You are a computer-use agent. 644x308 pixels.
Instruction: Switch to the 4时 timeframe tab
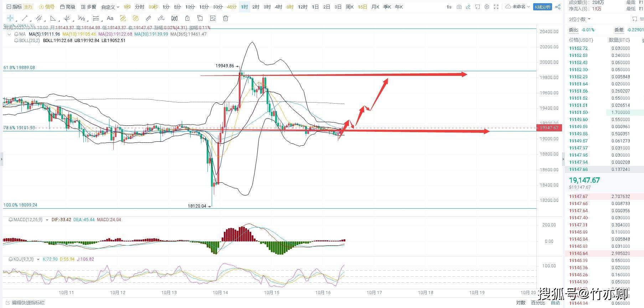pyautogui.click(x=278, y=7)
